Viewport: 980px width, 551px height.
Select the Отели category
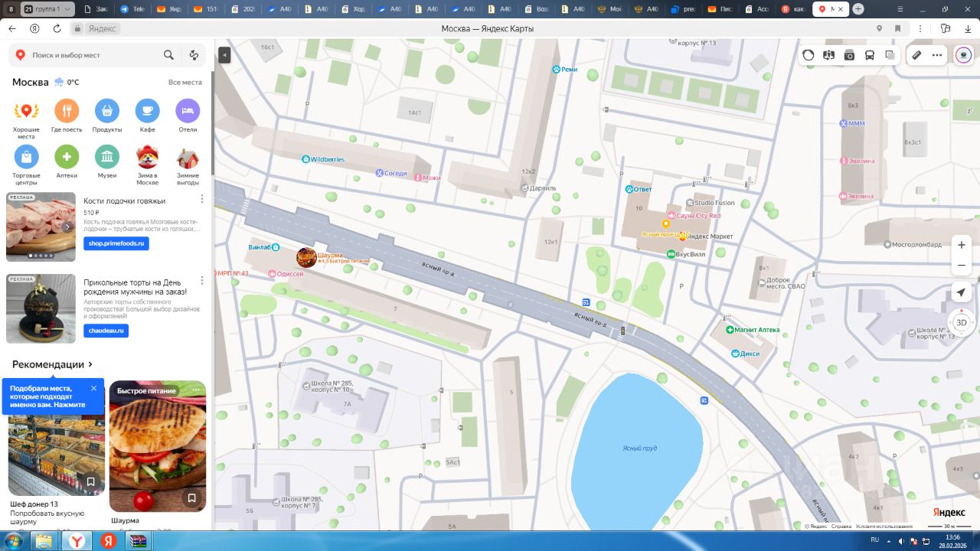click(x=188, y=116)
